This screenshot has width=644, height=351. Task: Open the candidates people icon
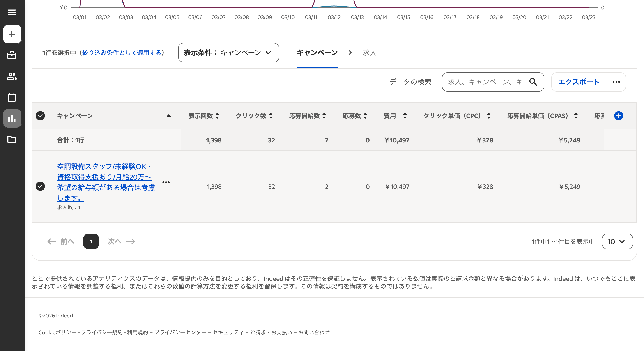click(12, 76)
